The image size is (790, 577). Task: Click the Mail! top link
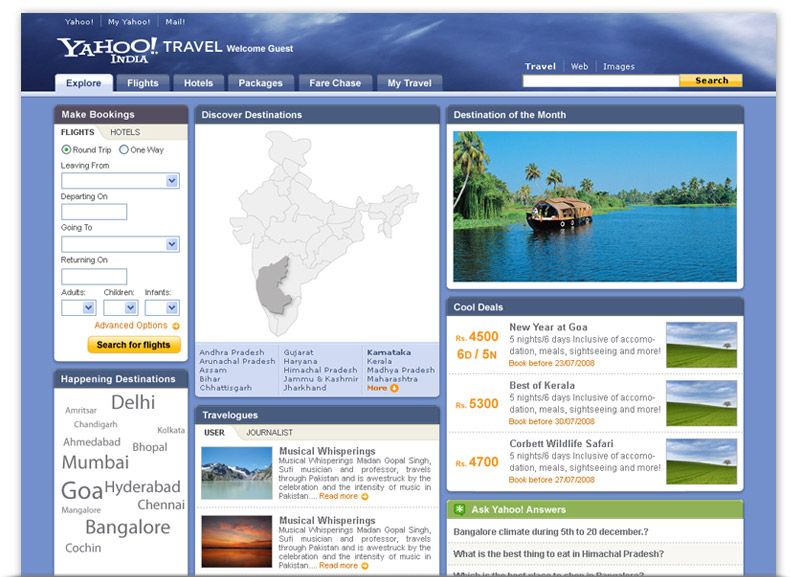pos(175,22)
